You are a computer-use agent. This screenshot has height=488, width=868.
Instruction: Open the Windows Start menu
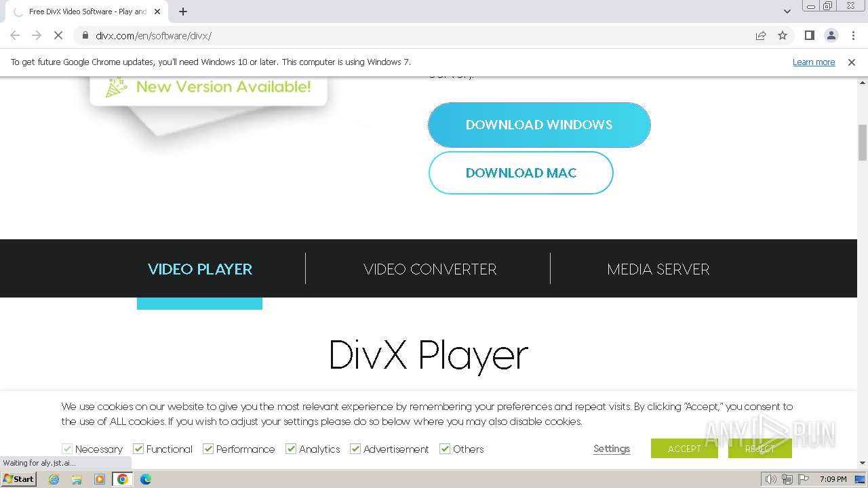click(x=19, y=479)
